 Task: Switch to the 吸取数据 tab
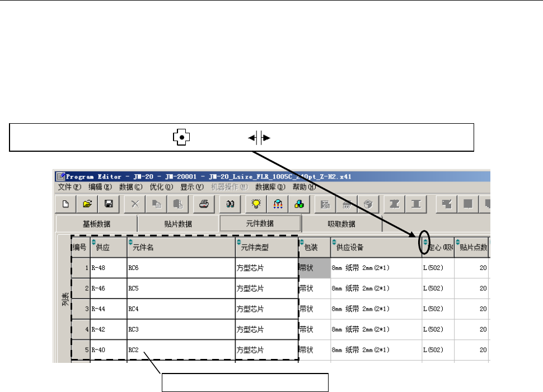341,223
